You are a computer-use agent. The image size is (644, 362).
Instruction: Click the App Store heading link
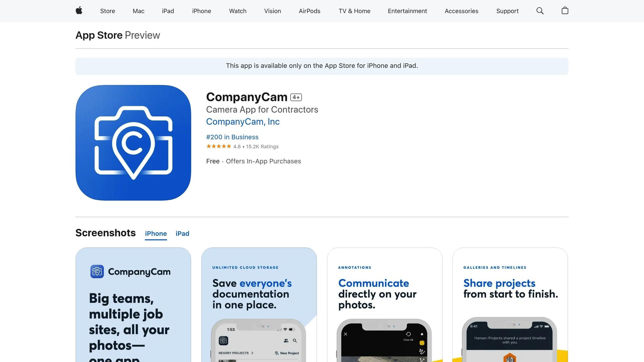99,35
